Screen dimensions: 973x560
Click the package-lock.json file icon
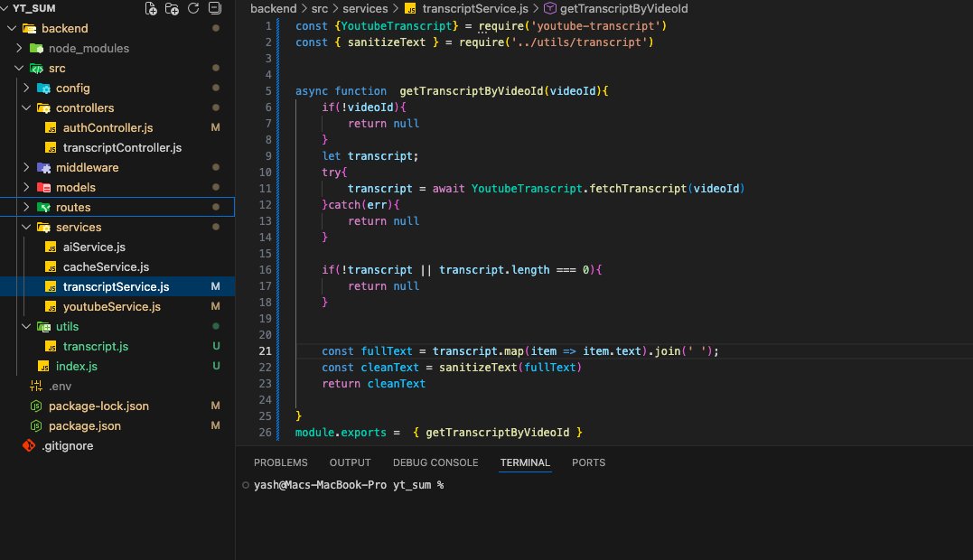tap(36, 406)
